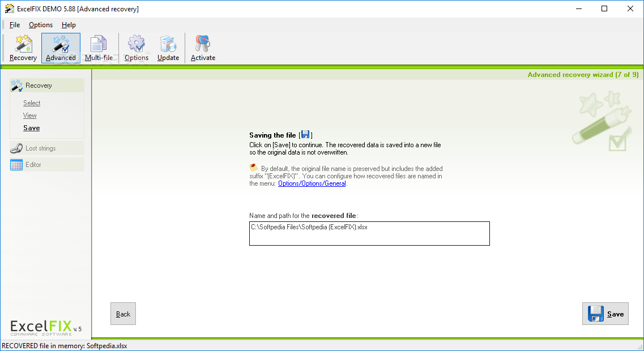Select the Advanced recovery toolbar icon
Screen dimensions: 644x351
pyautogui.click(x=61, y=48)
